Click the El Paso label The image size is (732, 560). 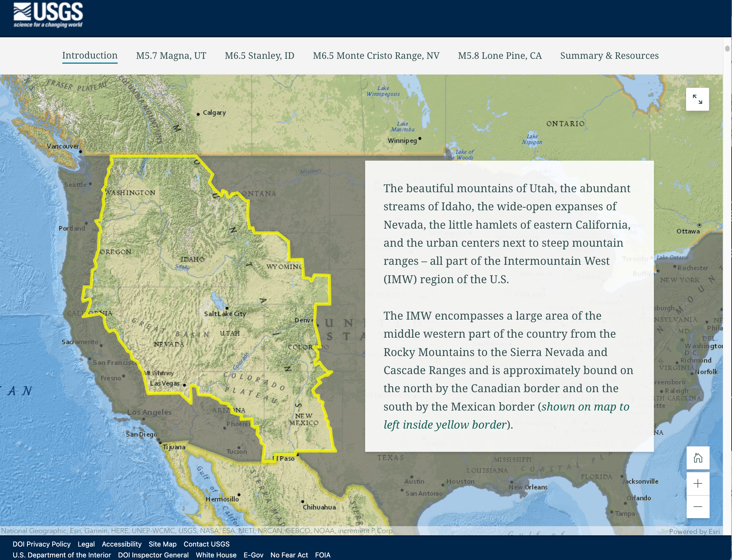283,458
